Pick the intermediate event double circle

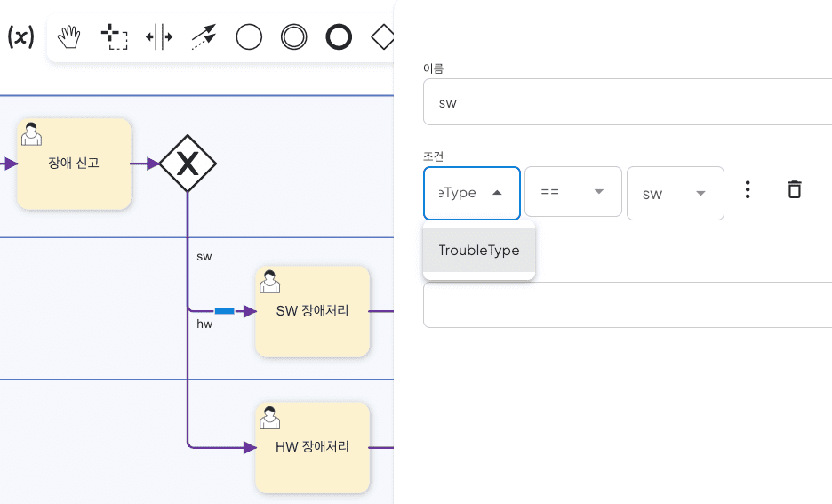294,37
